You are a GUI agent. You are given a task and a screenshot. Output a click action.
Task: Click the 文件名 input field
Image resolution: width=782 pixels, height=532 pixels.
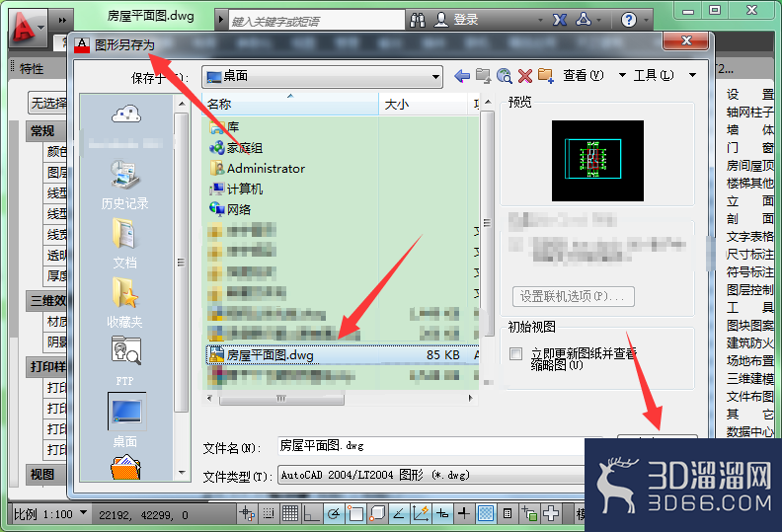tap(431, 446)
